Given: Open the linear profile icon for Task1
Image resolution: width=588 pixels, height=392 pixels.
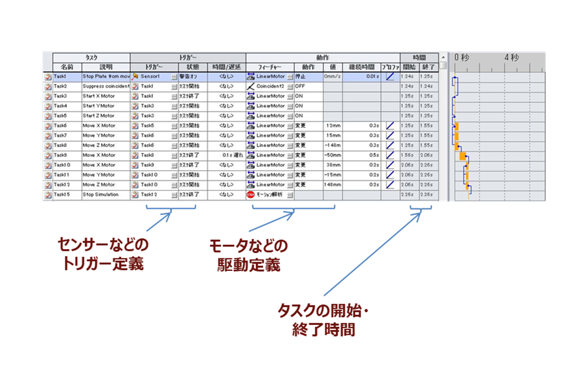Looking at the screenshot, I should click(390, 77).
